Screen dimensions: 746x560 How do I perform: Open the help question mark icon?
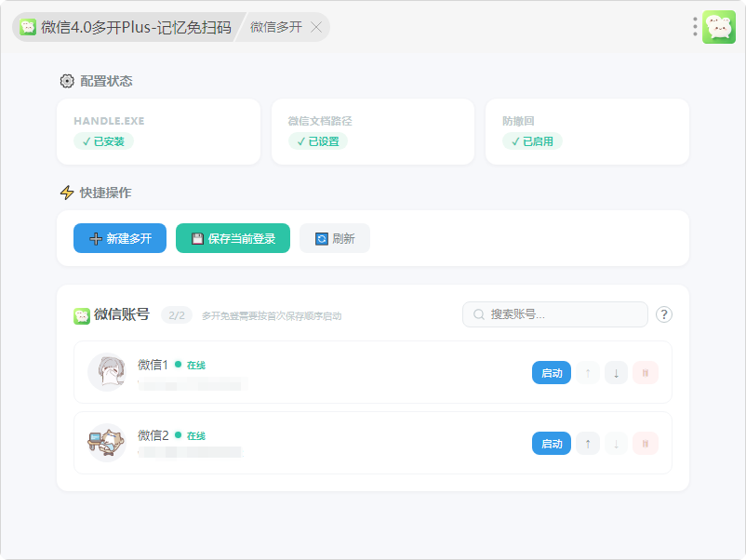tap(664, 314)
